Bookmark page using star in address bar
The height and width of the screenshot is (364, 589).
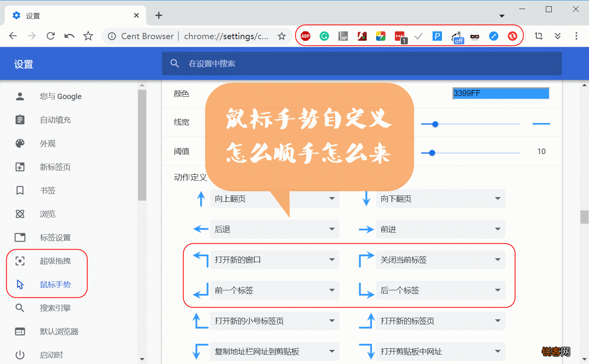[x=282, y=36]
